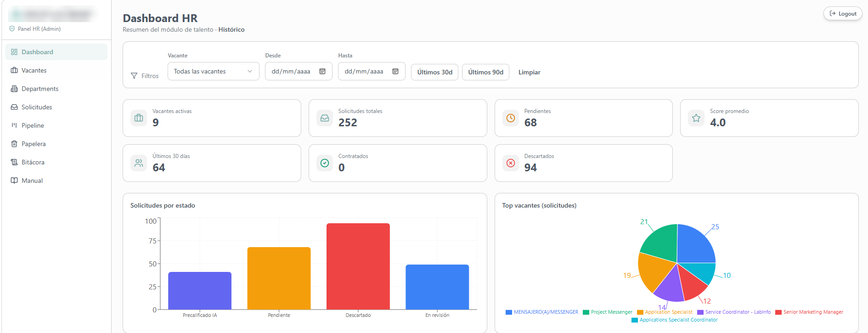Open Papelera from the sidebar
868x333 pixels.
point(56,144)
